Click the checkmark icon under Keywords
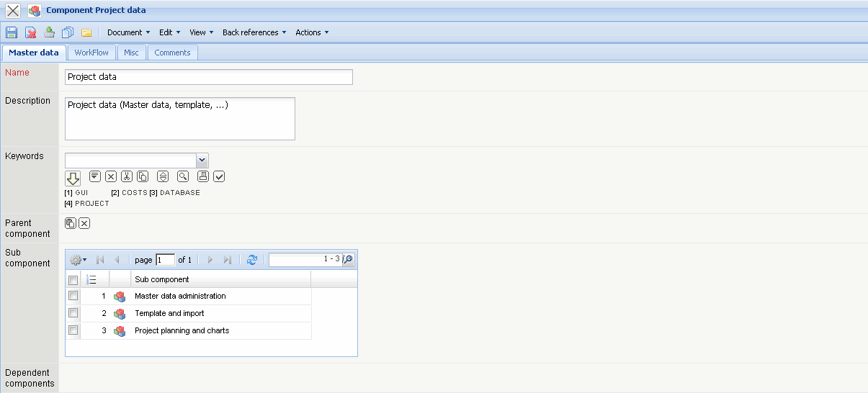Image resolution: width=868 pixels, height=393 pixels. [220, 176]
